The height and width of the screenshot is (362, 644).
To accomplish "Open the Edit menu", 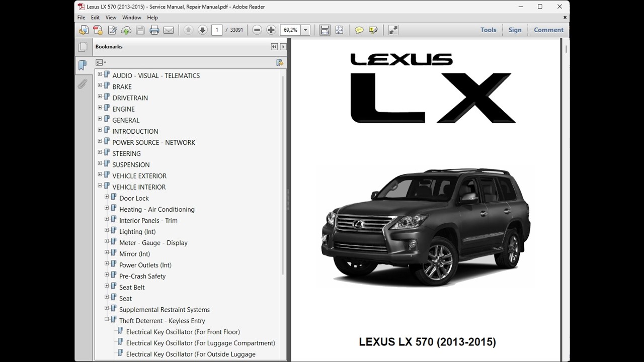I will click(x=95, y=18).
